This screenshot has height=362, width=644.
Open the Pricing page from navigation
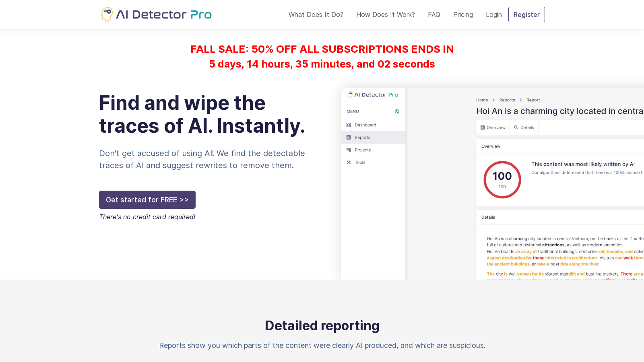click(463, 14)
